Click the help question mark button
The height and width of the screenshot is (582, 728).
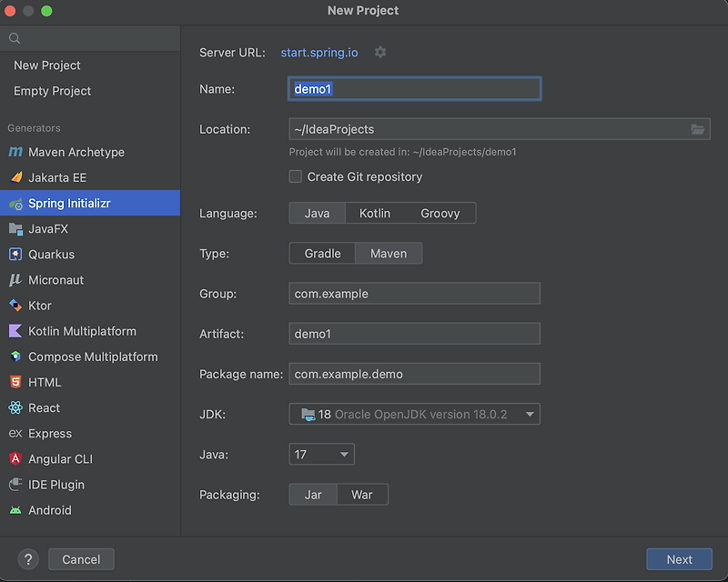[28, 559]
